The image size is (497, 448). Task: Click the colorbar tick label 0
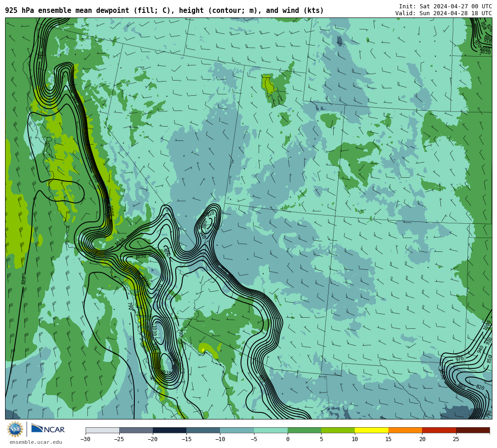(288, 439)
